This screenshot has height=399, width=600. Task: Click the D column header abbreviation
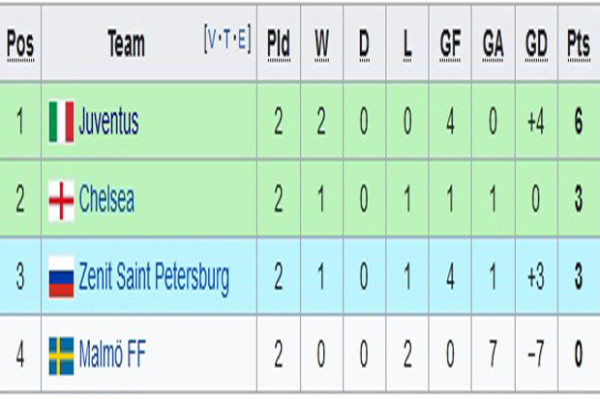pyautogui.click(x=364, y=44)
